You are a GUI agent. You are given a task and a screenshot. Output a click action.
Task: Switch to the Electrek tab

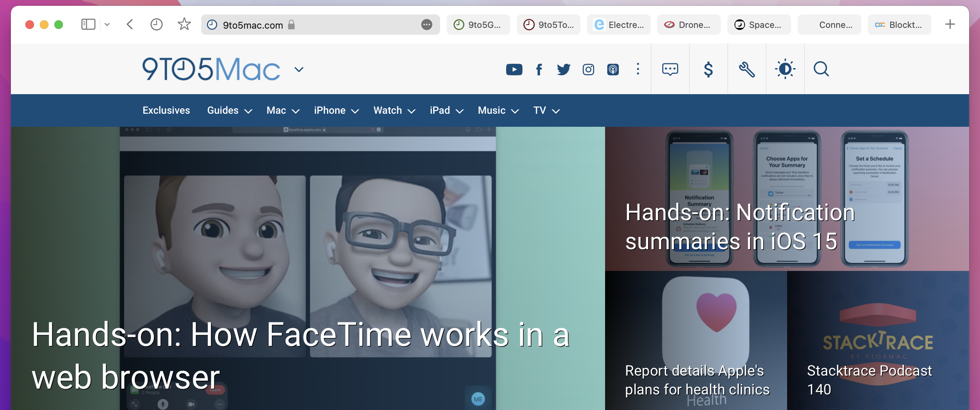[x=618, y=25]
